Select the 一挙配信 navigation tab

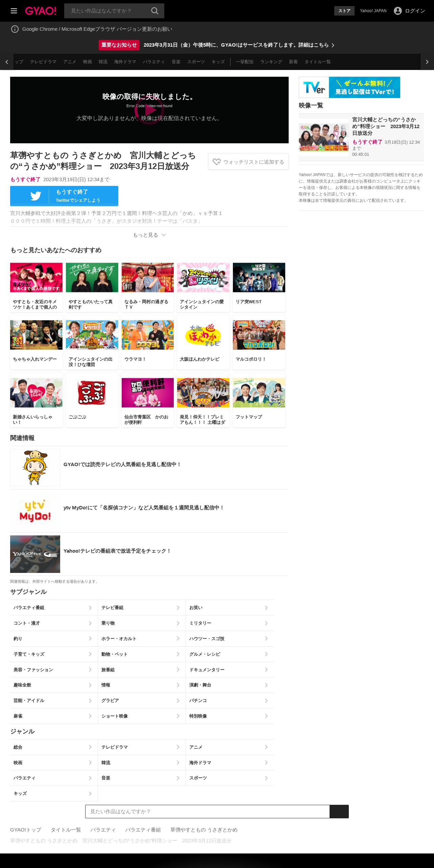pos(245,62)
